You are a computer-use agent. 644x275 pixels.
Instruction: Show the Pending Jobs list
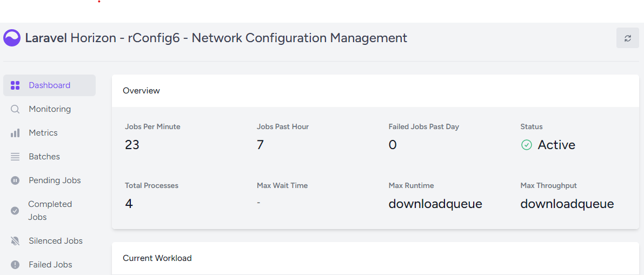[x=49, y=180]
